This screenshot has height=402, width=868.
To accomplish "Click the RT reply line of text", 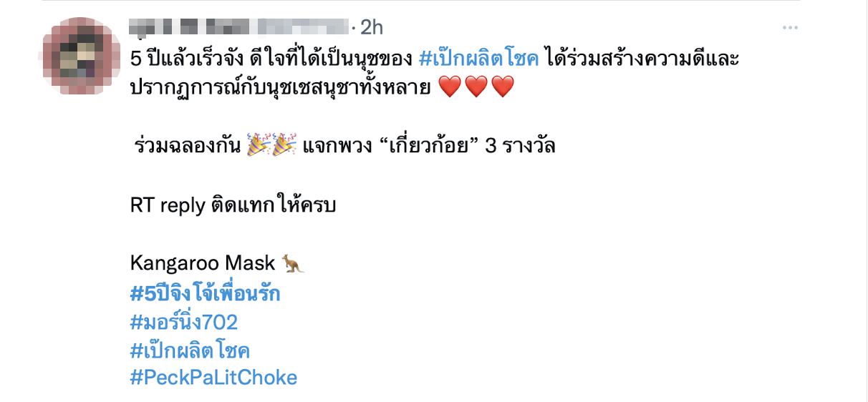I will [233, 205].
